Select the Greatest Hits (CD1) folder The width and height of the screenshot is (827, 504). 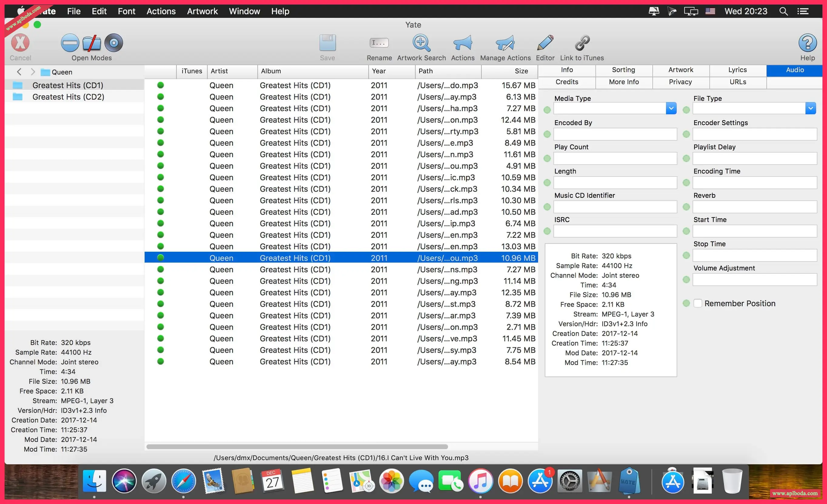tap(75, 85)
